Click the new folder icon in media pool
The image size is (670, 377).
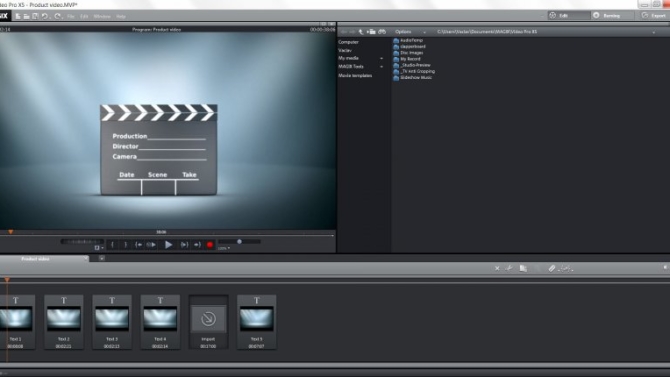click(x=371, y=32)
